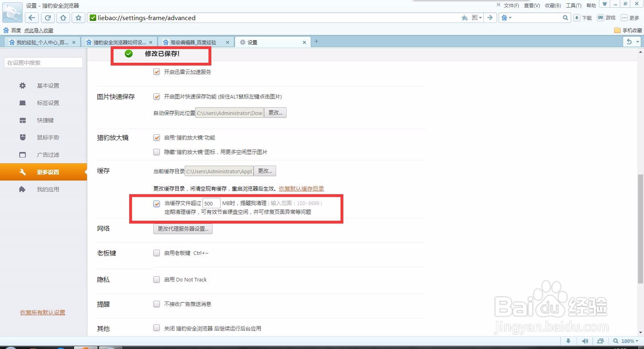Open the 下载 download manager button
This screenshot has width=644, height=349.
(582, 18)
